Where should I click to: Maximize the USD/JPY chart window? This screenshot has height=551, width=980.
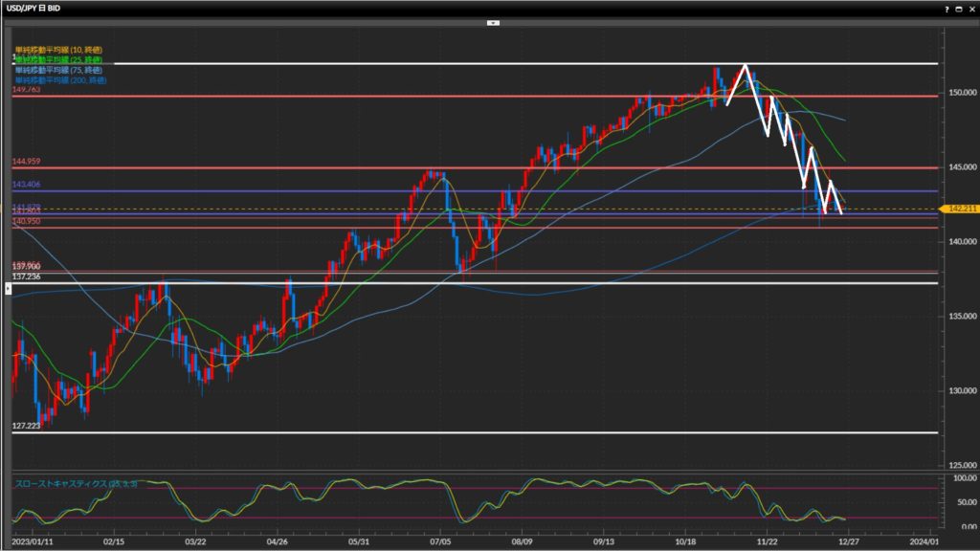coord(959,8)
